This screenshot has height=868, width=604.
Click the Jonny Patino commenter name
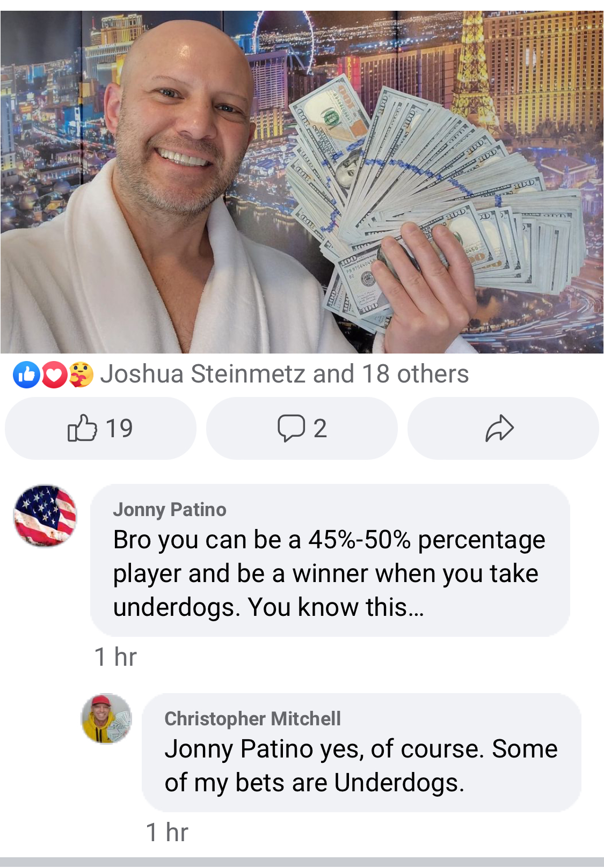(x=170, y=509)
